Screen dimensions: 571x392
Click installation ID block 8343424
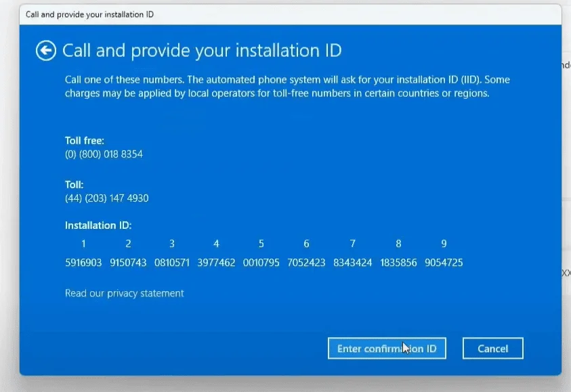tap(352, 263)
